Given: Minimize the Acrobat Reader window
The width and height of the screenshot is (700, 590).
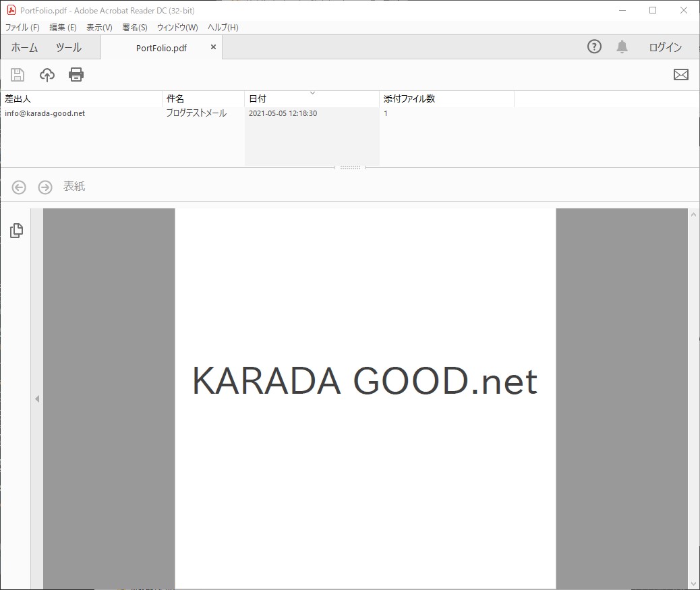Looking at the screenshot, I should click(622, 10).
